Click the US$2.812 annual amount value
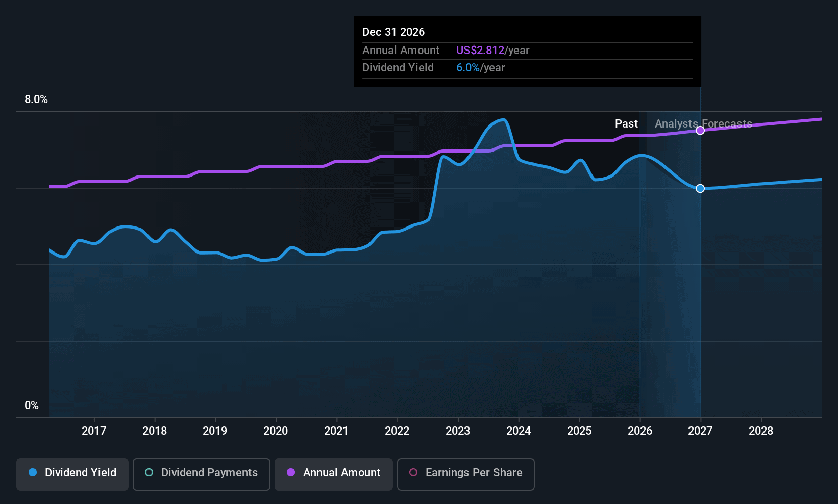Image resolution: width=838 pixels, height=504 pixels. (x=480, y=51)
